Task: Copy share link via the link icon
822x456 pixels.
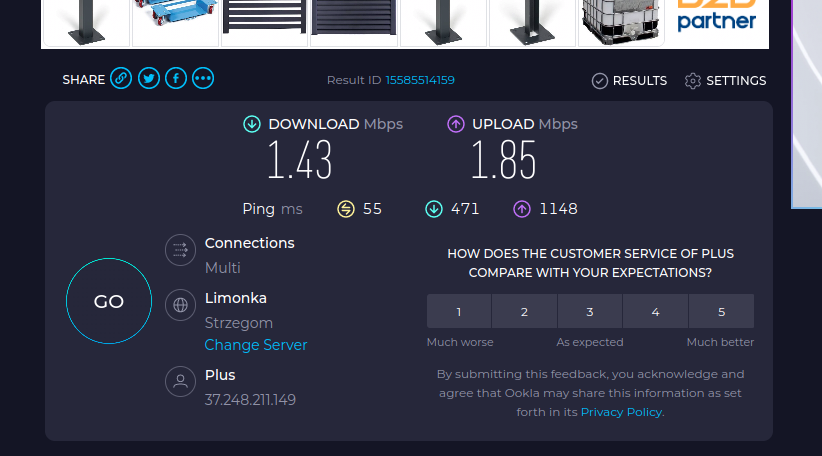Action: (121, 79)
